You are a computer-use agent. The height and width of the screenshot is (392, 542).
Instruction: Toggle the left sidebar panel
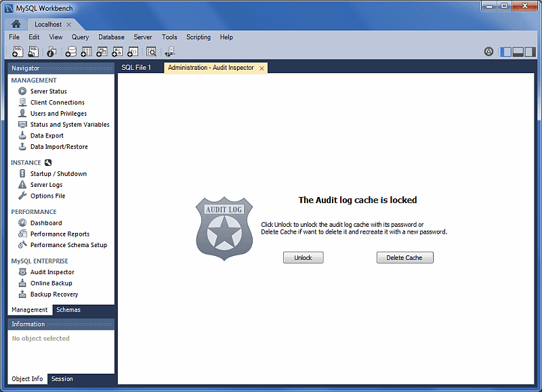pos(505,52)
